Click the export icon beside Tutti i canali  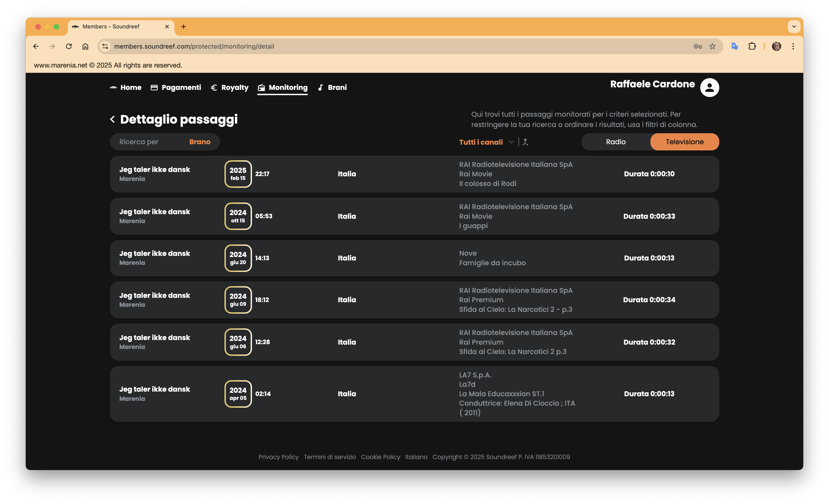pyautogui.click(x=525, y=142)
